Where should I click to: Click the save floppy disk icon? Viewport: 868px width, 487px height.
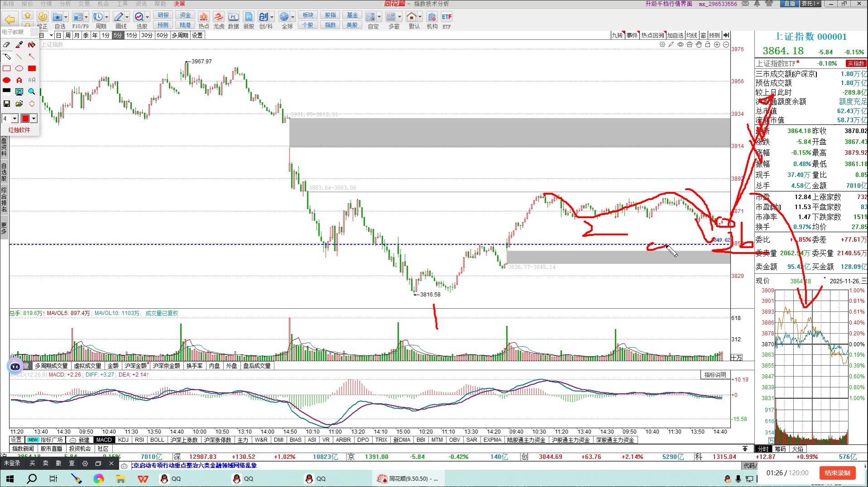pos(6,104)
